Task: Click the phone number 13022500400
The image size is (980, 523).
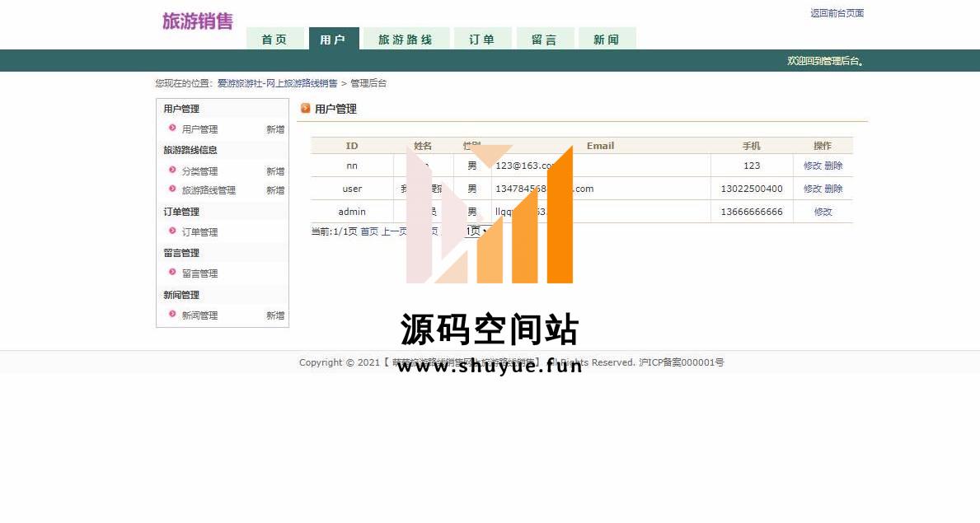Action: click(751, 189)
